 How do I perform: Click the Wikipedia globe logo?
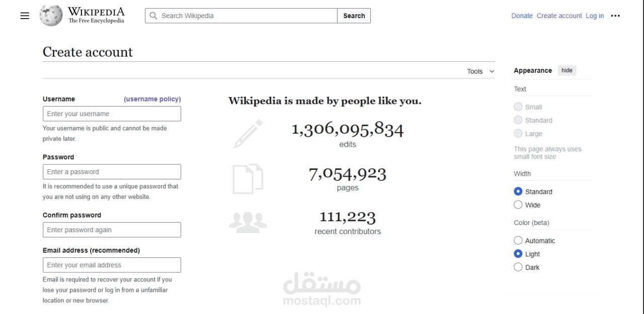51,16
